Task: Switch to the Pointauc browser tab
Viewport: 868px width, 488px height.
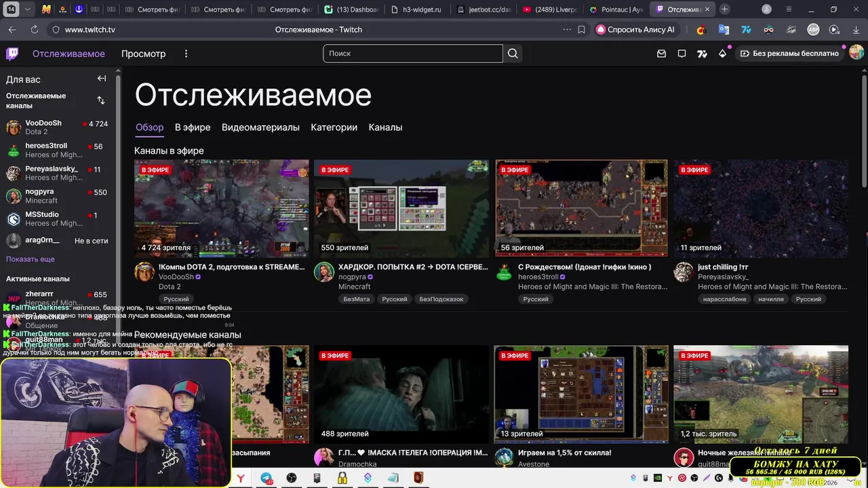Action: click(616, 9)
